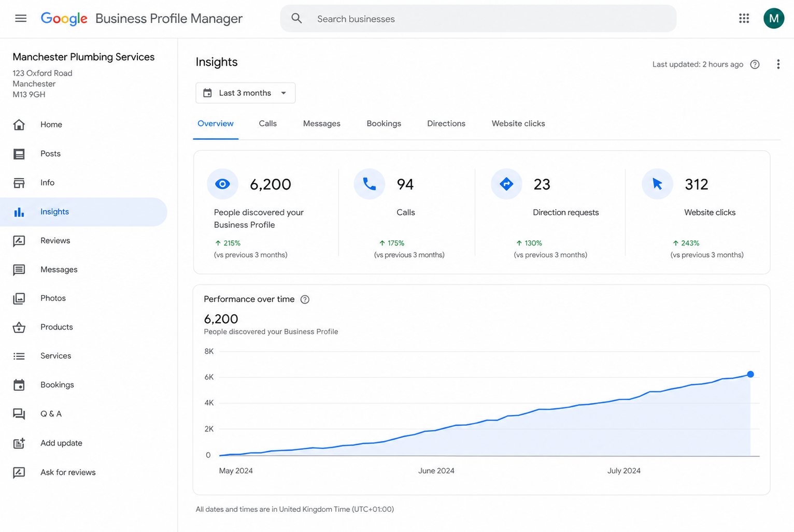Click inside the Search businesses field
This screenshot has height=532, width=794.
pyautogui.click(x=478, y=19)
